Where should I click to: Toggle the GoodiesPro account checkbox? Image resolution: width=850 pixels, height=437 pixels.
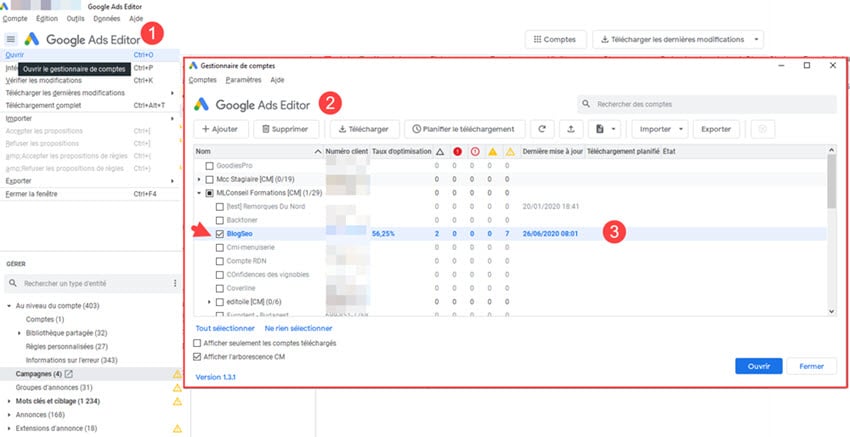(209, 165)
